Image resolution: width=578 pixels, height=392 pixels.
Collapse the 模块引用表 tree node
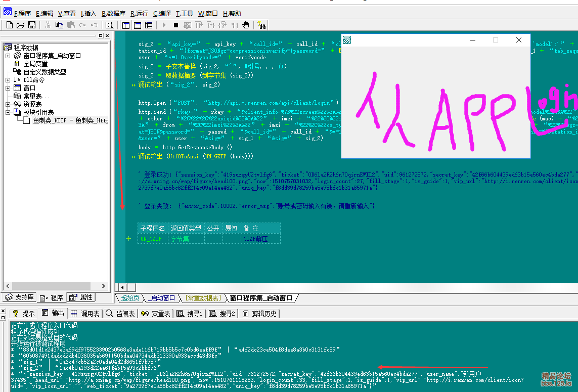pos(8,112)
